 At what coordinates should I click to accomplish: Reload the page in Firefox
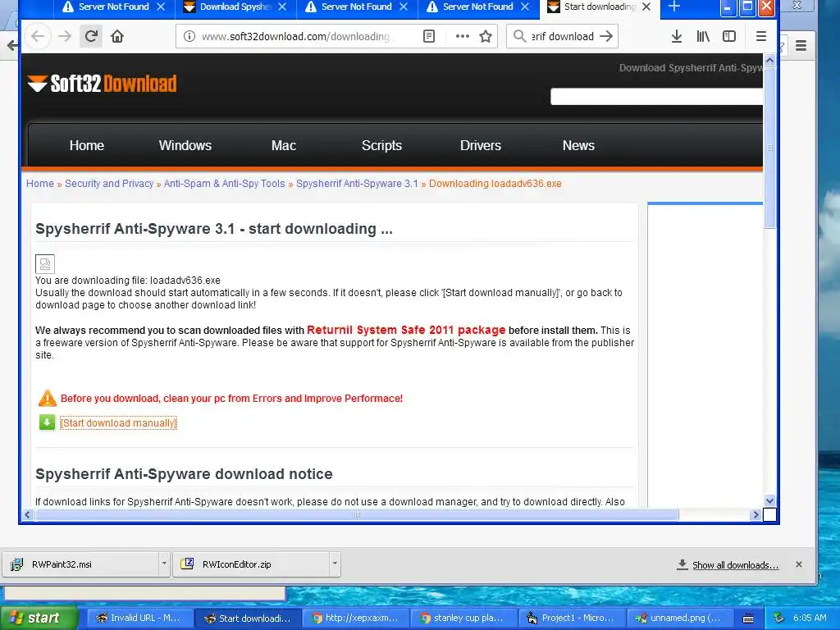[x=91, y=36]
